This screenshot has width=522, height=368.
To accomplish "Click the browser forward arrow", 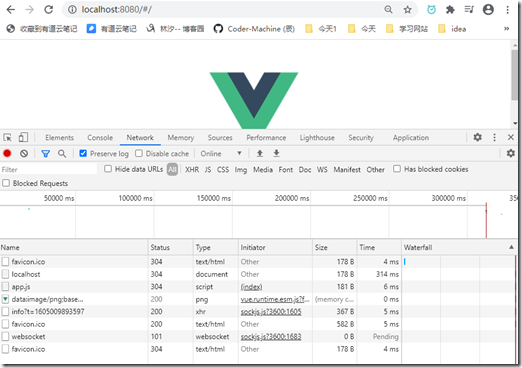I will coord(30,10).
